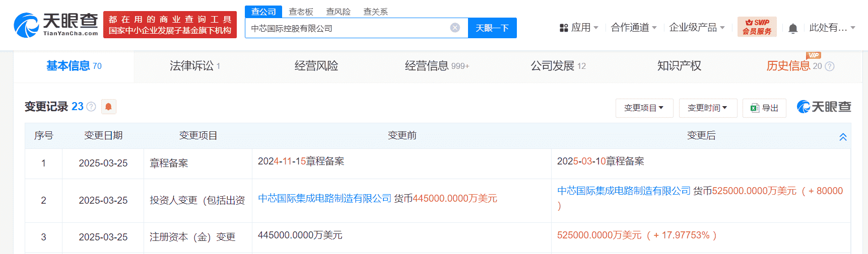Click the company name search input field
Screen dimensions: 868x254
[x=348, y=28]
